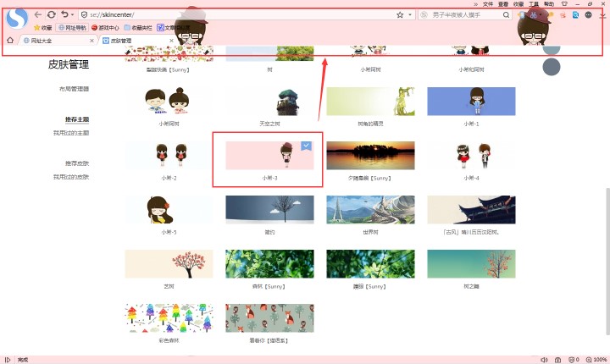Click the magnifier search icon
610x364 pixels.
click(x=506, y=14)
